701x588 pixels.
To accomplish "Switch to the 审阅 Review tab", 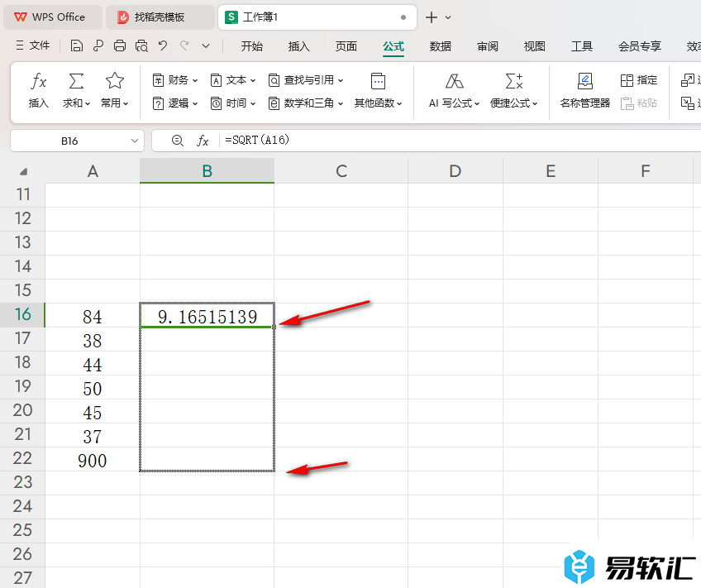I will [x=487, y=46].
